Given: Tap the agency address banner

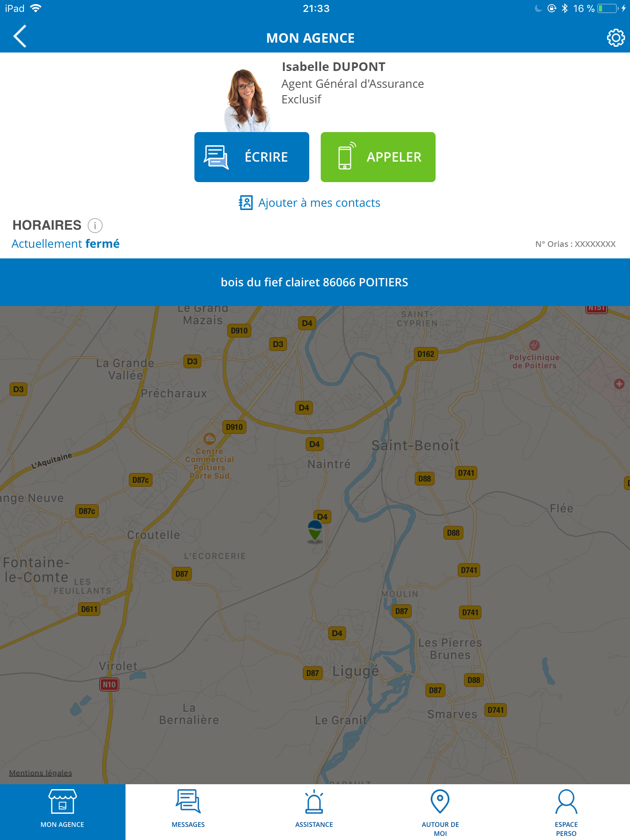Looking at the screenshot, I should (x=315, y=282).
